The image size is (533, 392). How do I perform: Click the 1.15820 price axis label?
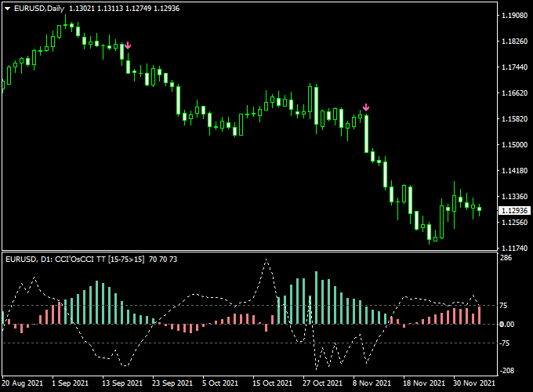click(515, 119)
